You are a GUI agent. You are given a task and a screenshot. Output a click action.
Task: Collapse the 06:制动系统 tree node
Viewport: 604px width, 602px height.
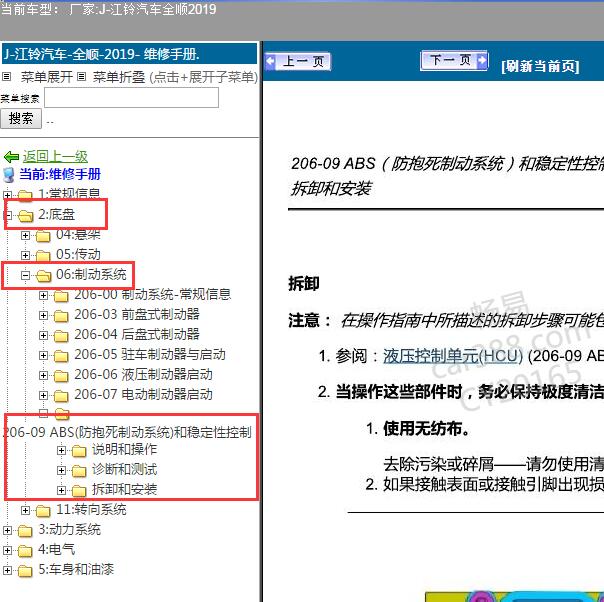[x=25, y=275]
